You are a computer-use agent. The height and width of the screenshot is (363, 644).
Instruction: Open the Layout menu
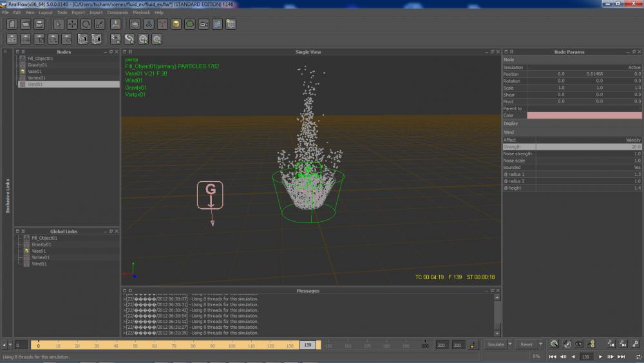pos(46,13)
